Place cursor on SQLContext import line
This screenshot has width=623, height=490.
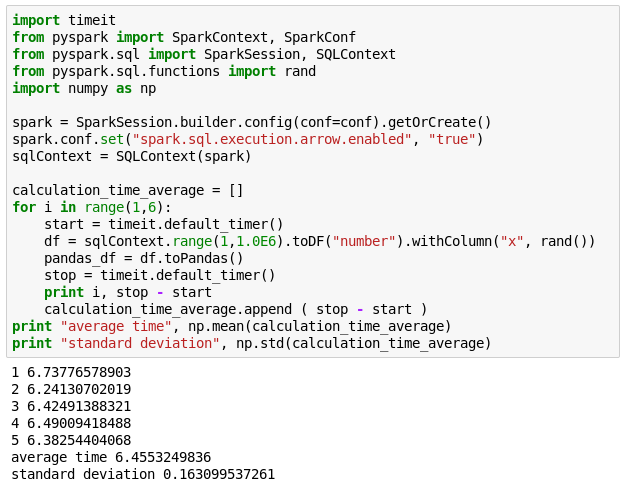(204, 54)
